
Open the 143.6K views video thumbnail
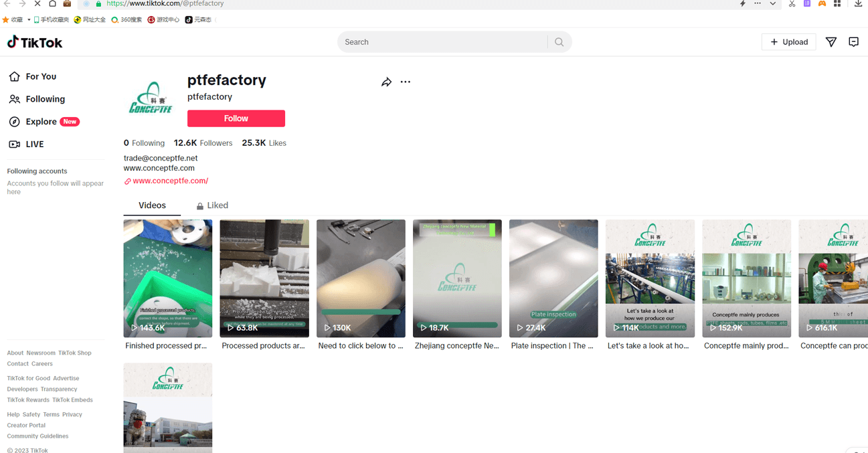tap(168, 278)
